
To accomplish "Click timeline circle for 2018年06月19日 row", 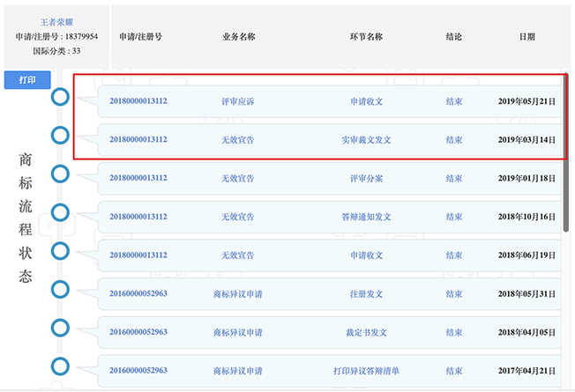I will pos(60,251).
